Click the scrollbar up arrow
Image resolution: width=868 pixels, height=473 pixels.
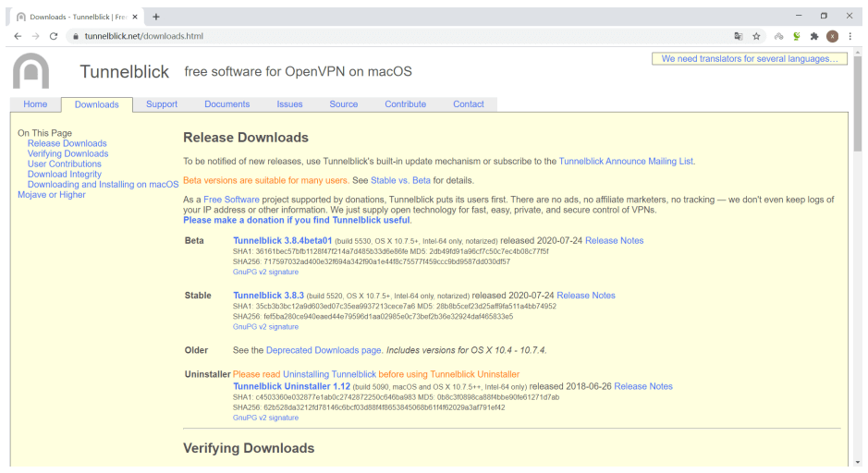coord(858,52)
